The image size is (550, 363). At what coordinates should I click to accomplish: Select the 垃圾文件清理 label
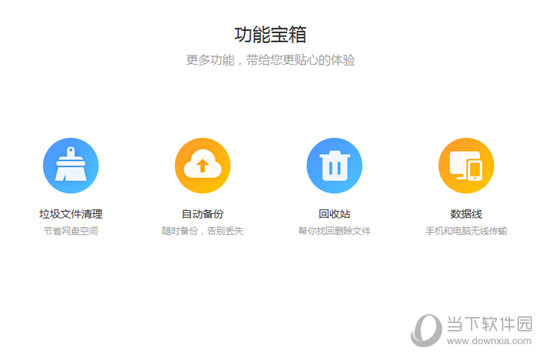tap(71, 214)
